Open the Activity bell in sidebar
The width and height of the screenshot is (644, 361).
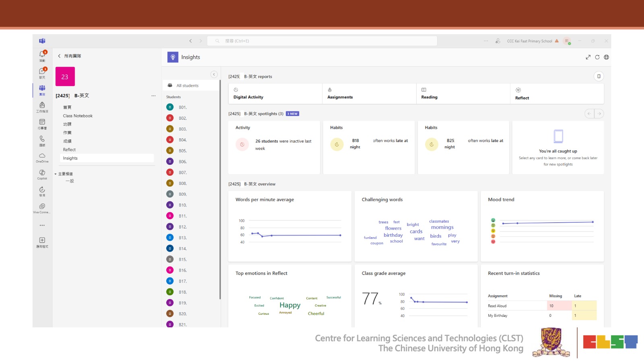click(x=42, y=55)
